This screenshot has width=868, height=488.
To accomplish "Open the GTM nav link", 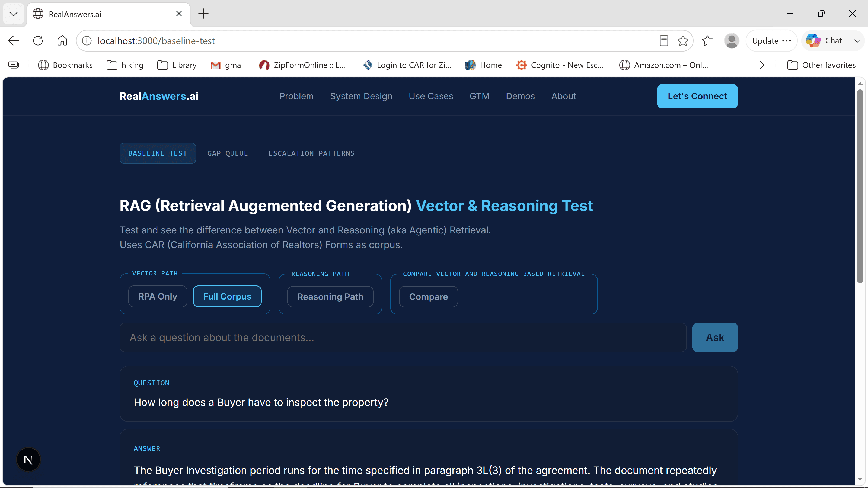I will click(480, 96).
